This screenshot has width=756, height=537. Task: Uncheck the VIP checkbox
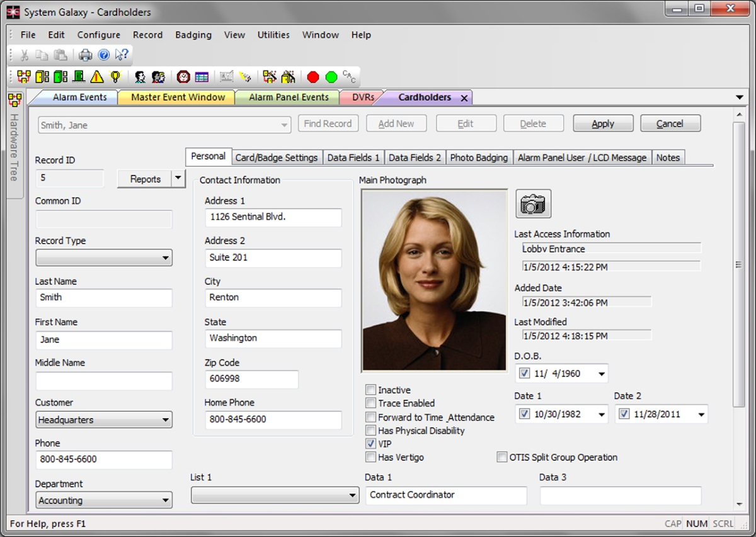tap(371, 444)
